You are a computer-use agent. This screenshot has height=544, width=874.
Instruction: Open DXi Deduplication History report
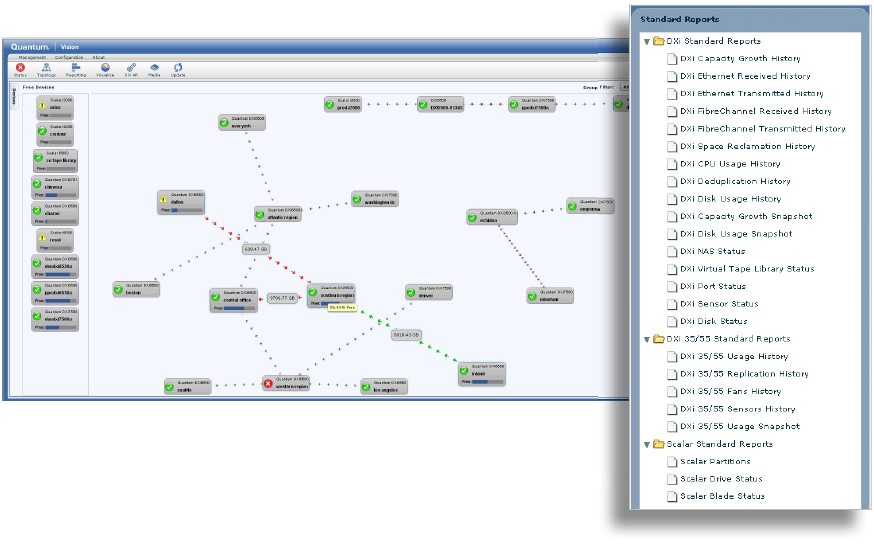click(735, 181)
